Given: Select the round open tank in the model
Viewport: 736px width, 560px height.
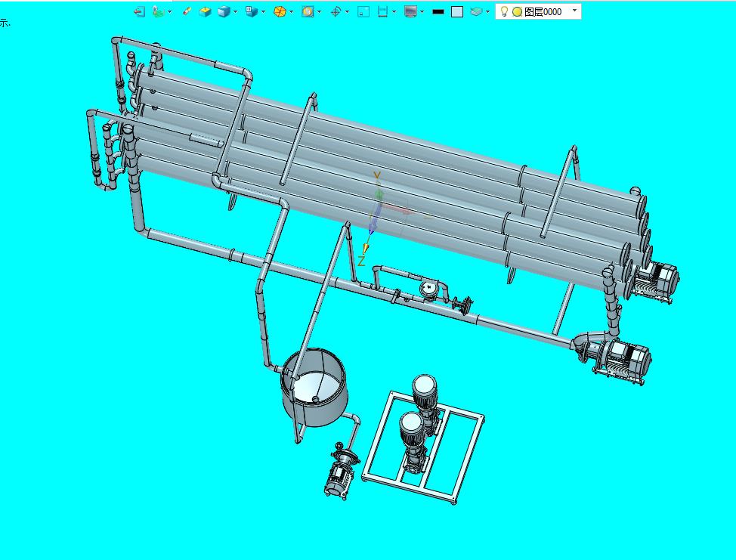Looking at the screenshot, I should tap(314, 387).
